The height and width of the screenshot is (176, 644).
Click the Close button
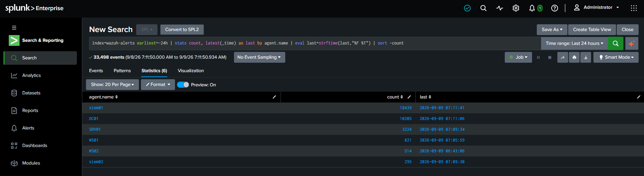point(627,30)
